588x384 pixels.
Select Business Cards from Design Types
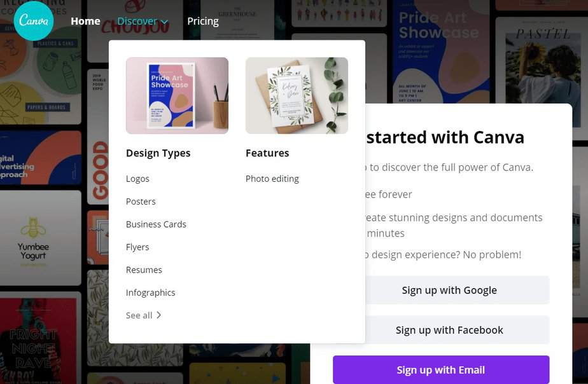pos(156,224)
